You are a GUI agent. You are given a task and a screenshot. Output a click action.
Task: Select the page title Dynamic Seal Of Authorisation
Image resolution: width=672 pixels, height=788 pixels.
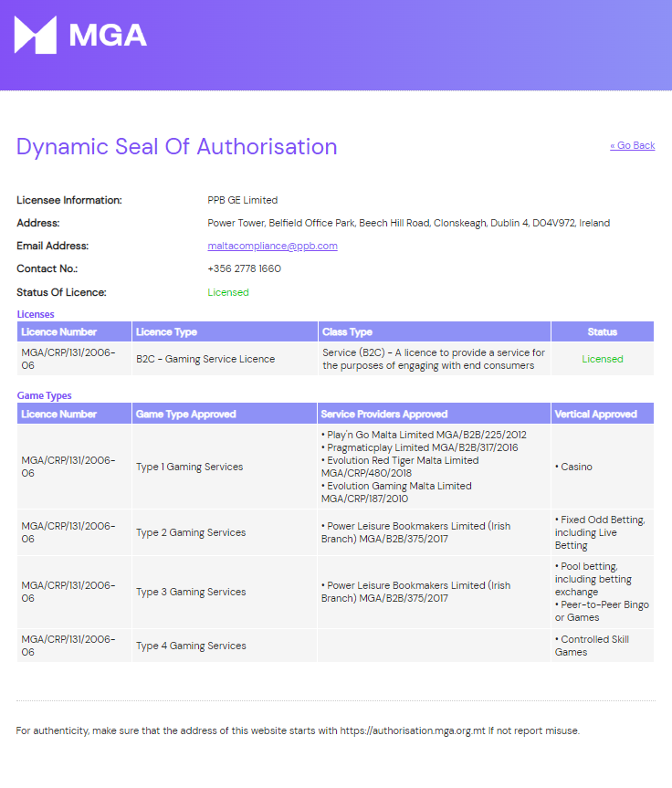(x=177, y=147)
